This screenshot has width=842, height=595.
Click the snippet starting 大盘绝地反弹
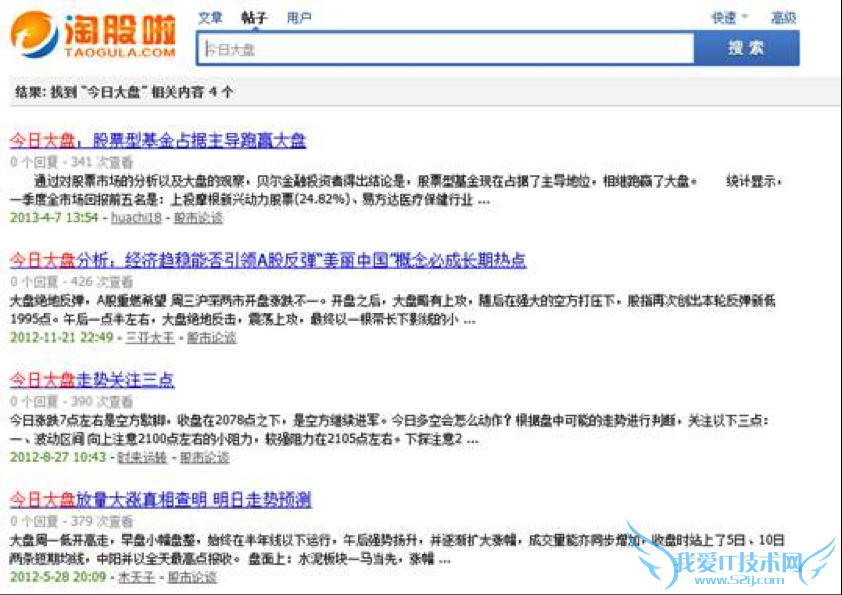coord(393,310)
